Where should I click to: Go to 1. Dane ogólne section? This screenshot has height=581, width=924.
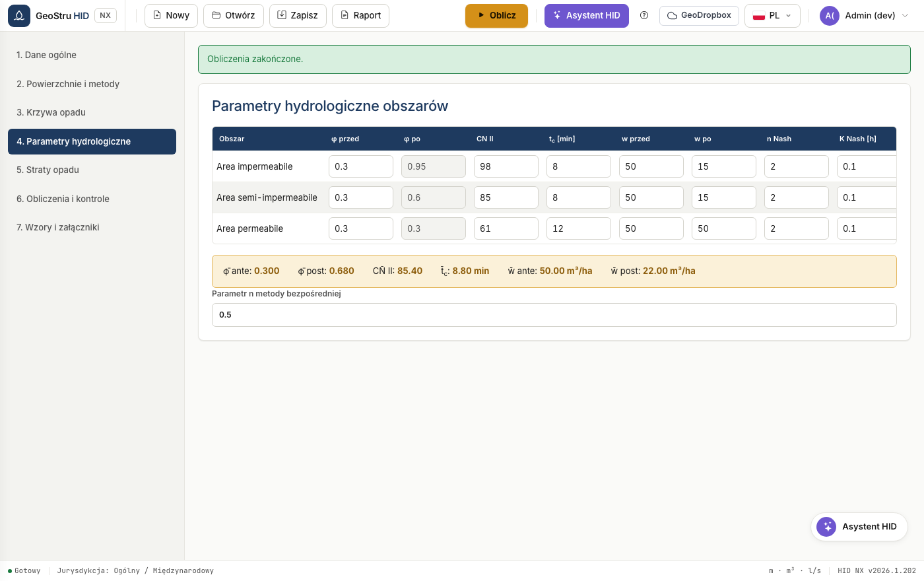click(x=92, y=55)
